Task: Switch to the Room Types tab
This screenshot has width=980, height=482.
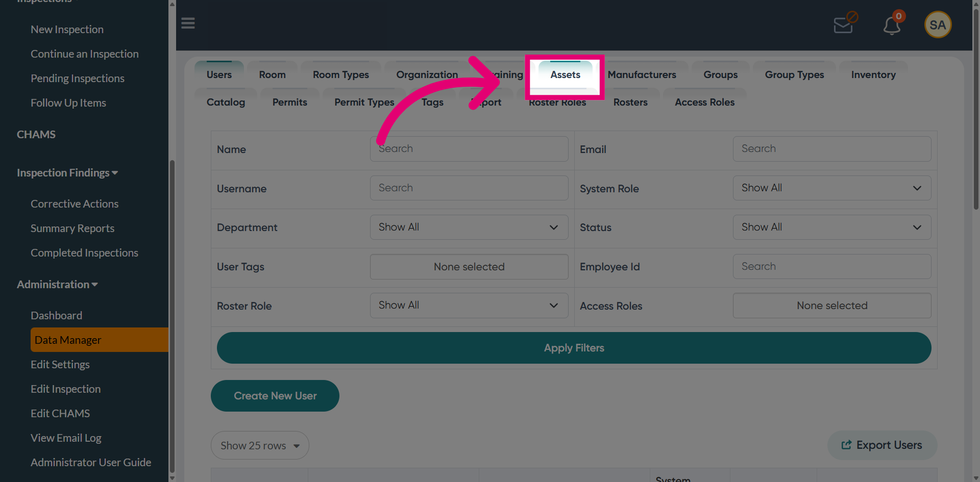Action: (341, 74)
